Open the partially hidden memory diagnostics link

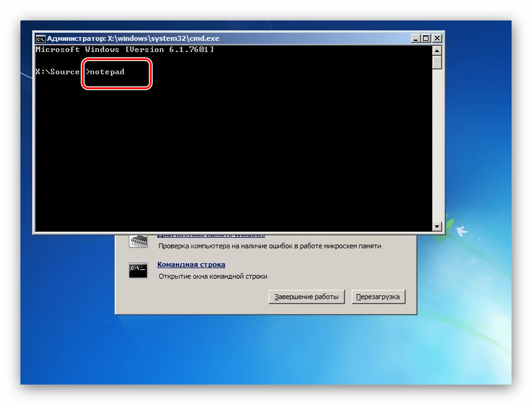(211, 235)
